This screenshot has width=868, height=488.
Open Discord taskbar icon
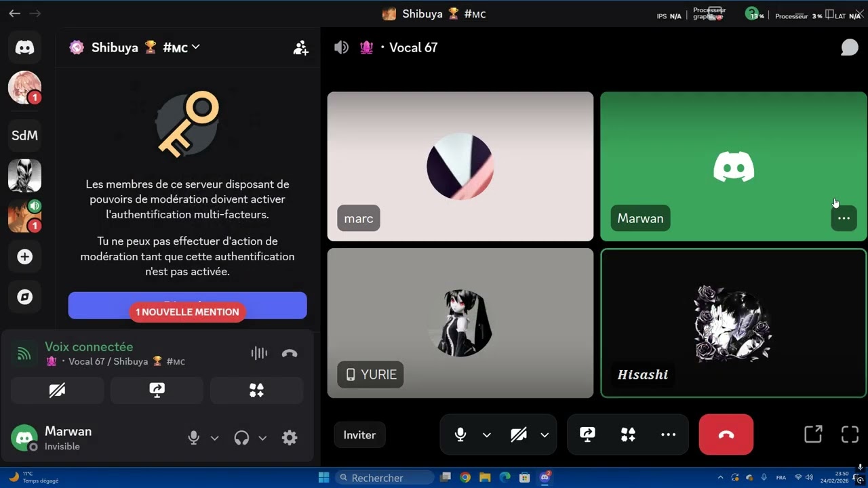[x=545, y=477]
